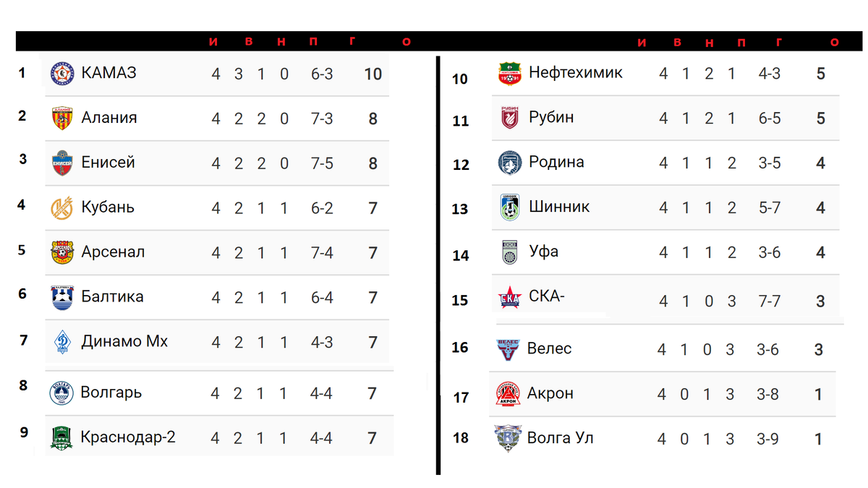Click the Кубань club logo
This screenshot has height=488, width=868.
61,208
